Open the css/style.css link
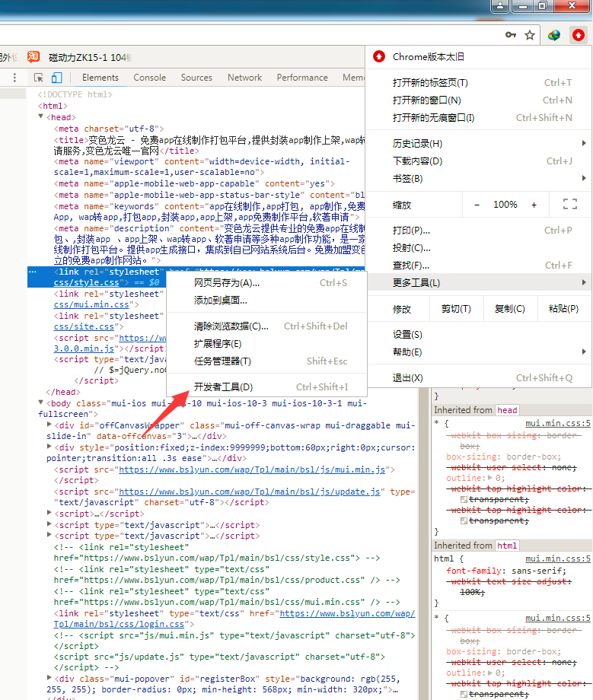Viewport: 593px width, 700px height. 87,282
